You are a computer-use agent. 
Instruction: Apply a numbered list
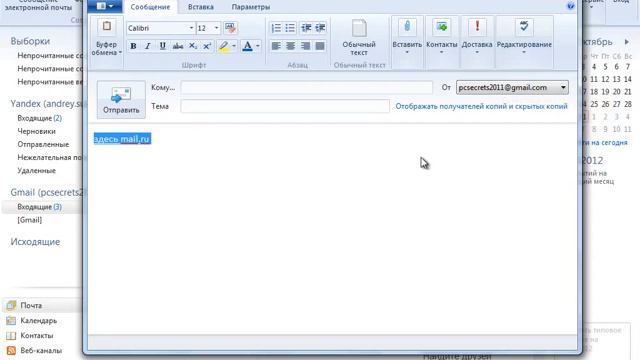coord(276,28)
